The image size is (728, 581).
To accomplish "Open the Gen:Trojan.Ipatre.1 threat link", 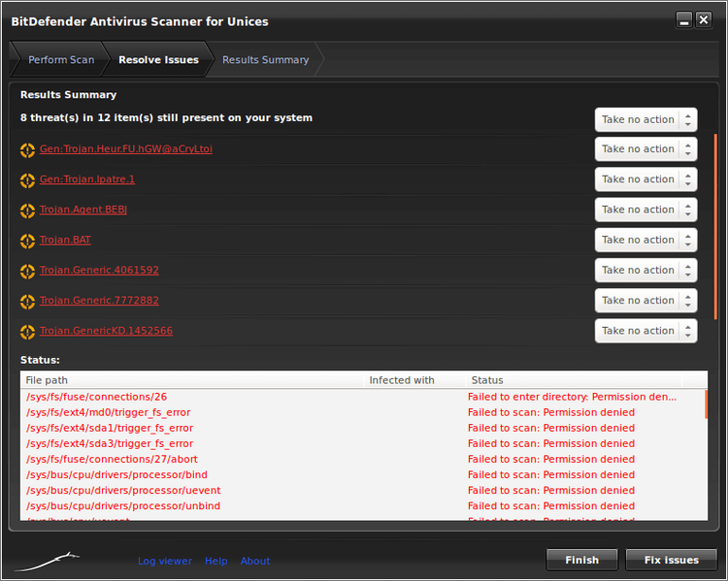I will click(87, 179).
